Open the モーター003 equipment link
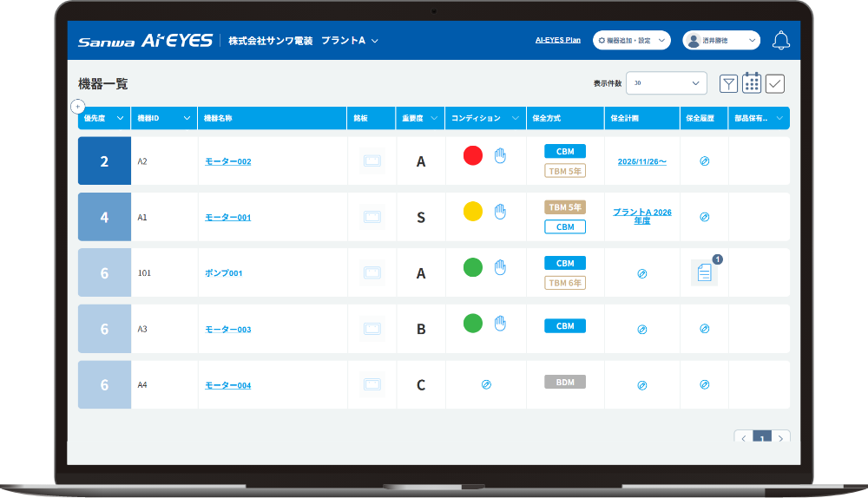The width and height of the screenshot is (868, 498). (x=227, y=330)
